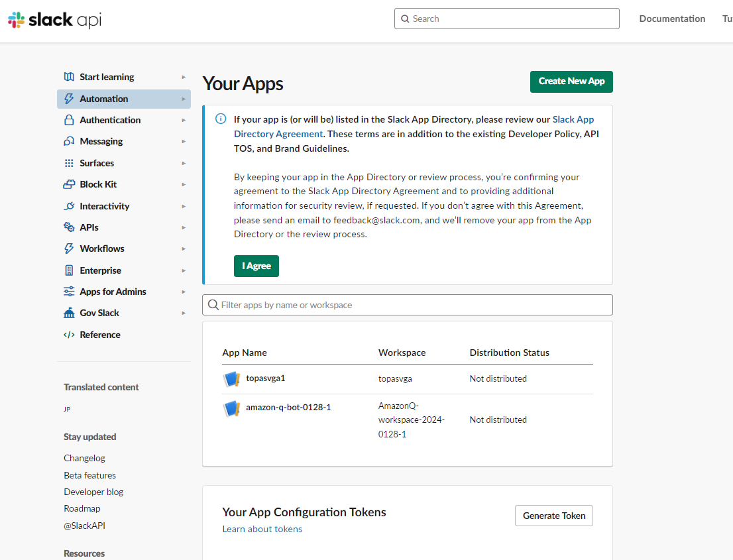Open the Workflows sidebar item
The image size is (733, 560).
pos(124,249)
